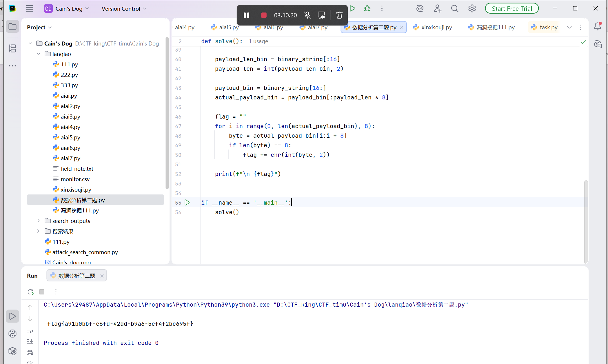Rerun the script in Run panel
The width and height of the screenshot is (608, 364).
[x=30, y=292]
